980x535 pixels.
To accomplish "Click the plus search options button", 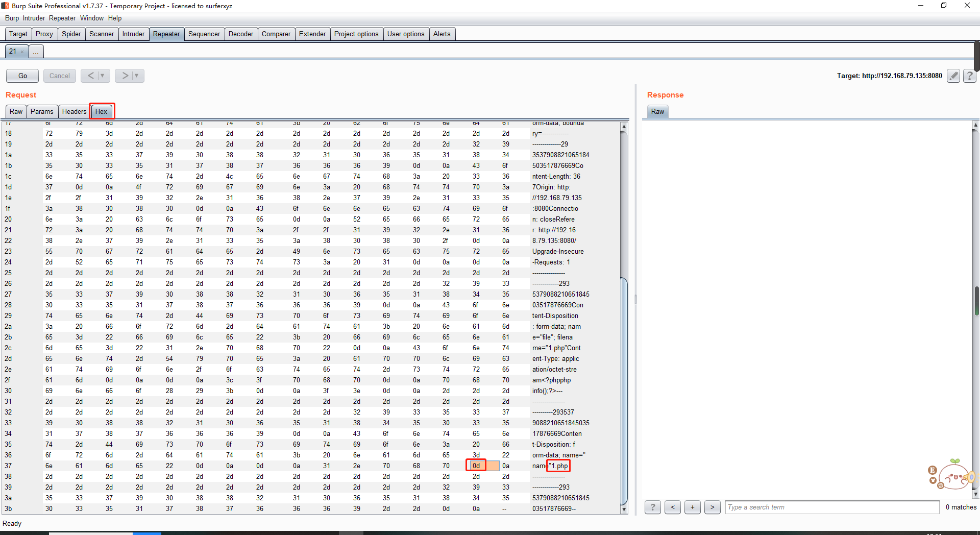I will tap(693, 507).
